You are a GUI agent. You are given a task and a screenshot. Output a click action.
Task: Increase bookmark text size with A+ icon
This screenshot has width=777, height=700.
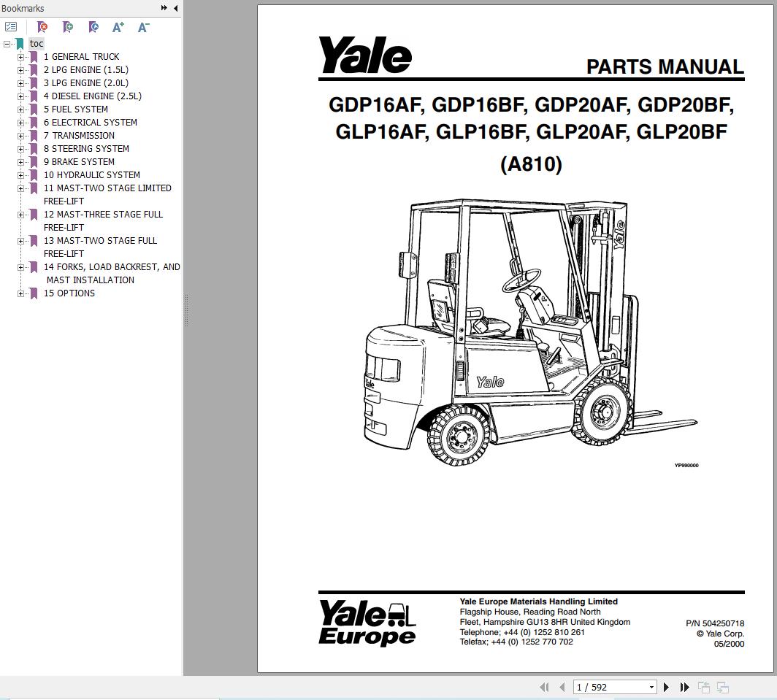[x=118, y=27]
